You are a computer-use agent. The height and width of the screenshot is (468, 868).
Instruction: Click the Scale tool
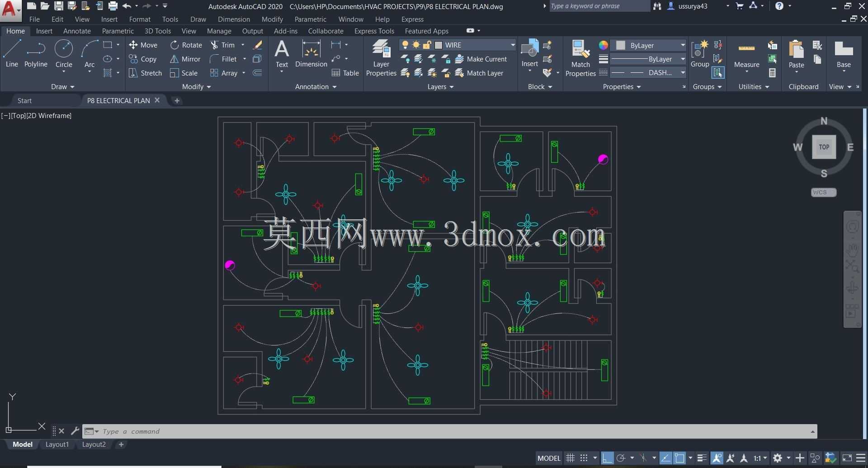point(184,73)
